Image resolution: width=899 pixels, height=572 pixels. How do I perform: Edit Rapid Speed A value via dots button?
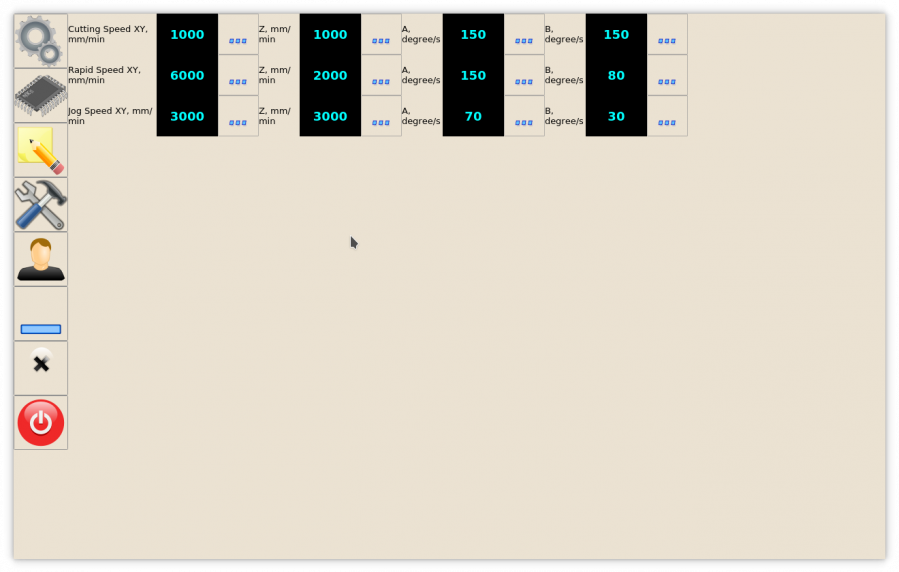pyautogui.click(x=524, y=75)
